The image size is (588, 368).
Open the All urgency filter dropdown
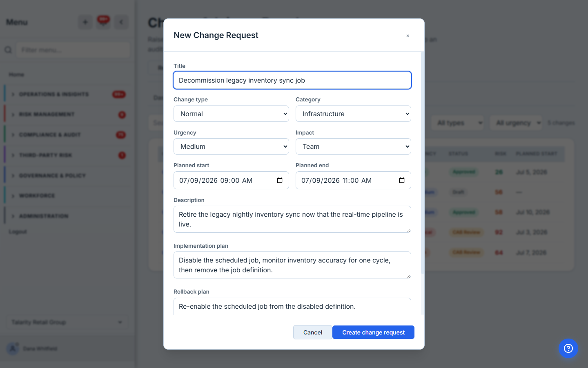pos(516,123)
